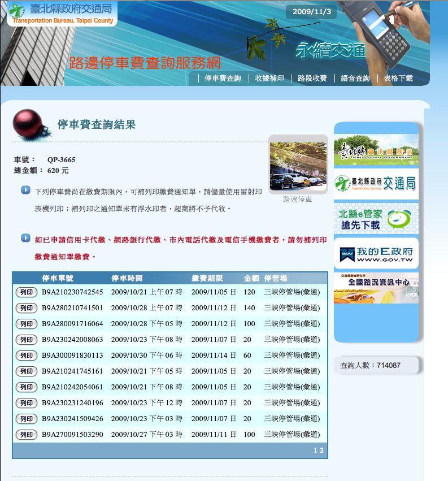Open the 臺北縣資訊服務站 banner
The height and width of the screenshot is (481, 448).
pyautogui.click(x=376, y=149)
